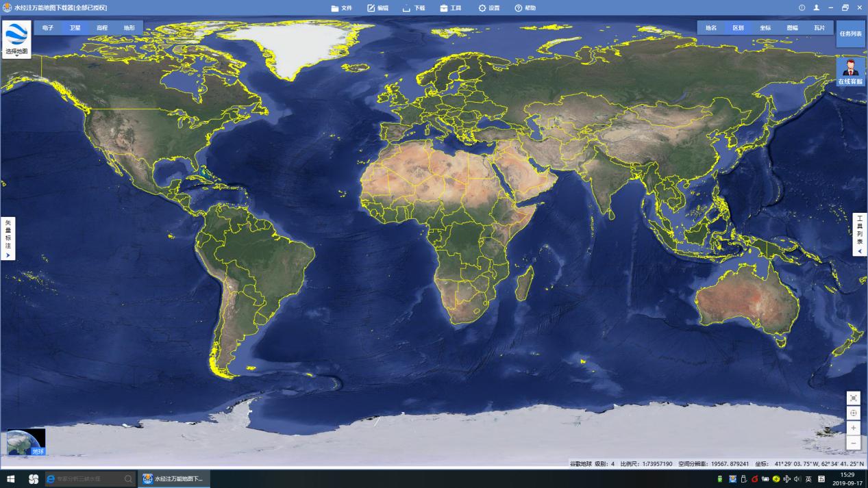Viewport: 868px width, 488px height.
Task: Switch to the 高程 elevation layer tab
Action: click(102, 28)
